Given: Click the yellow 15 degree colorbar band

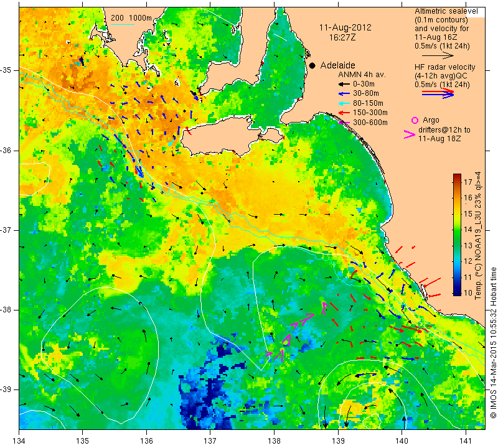Looking at the screenshot, I should click(457, 213).
